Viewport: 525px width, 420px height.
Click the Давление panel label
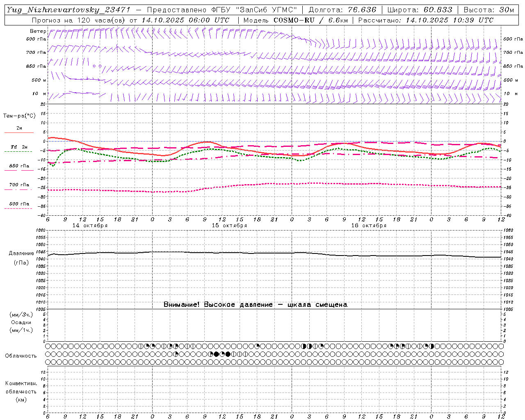coord(21,253)
